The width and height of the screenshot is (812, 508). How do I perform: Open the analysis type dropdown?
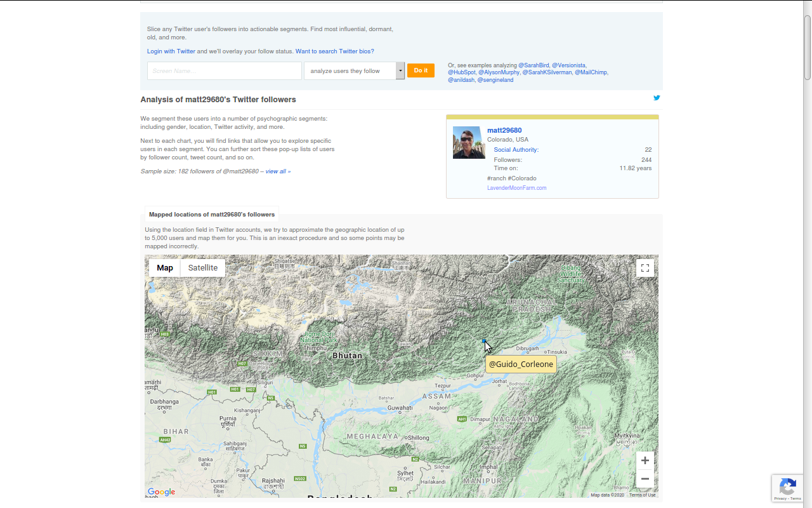[x=354, y=70]
